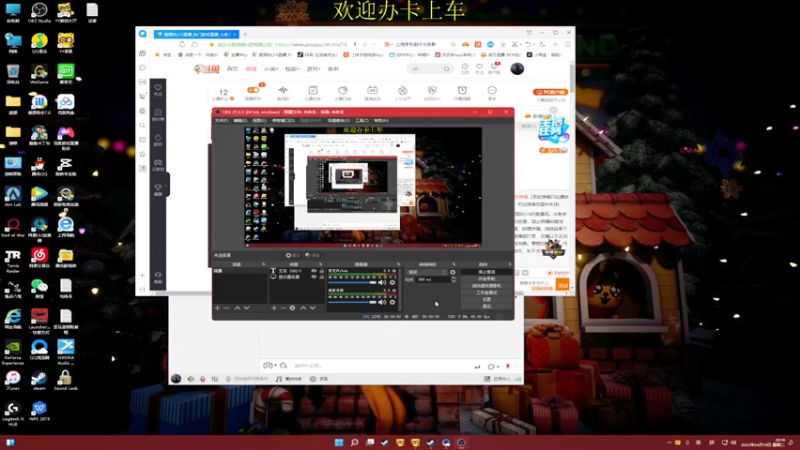Adjust transition duration spinner arrows
800x450 pixels.
[454, 279]
